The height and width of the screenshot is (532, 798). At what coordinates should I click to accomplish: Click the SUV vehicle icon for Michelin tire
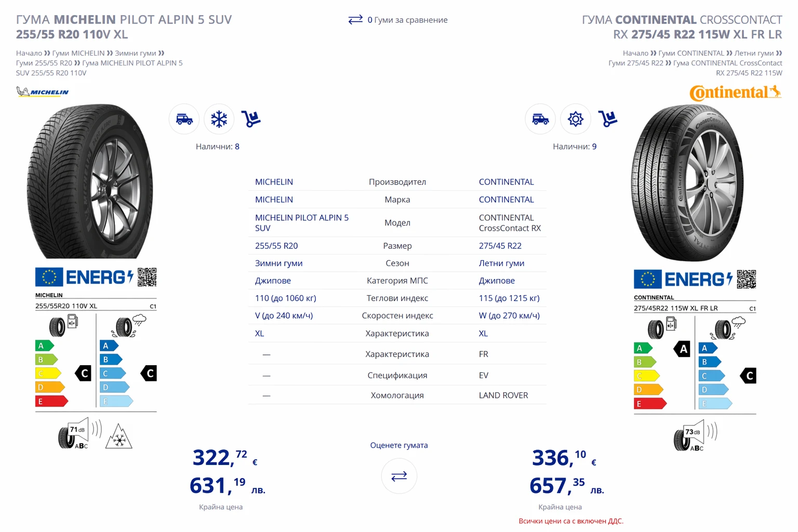[x=184, y=119]
